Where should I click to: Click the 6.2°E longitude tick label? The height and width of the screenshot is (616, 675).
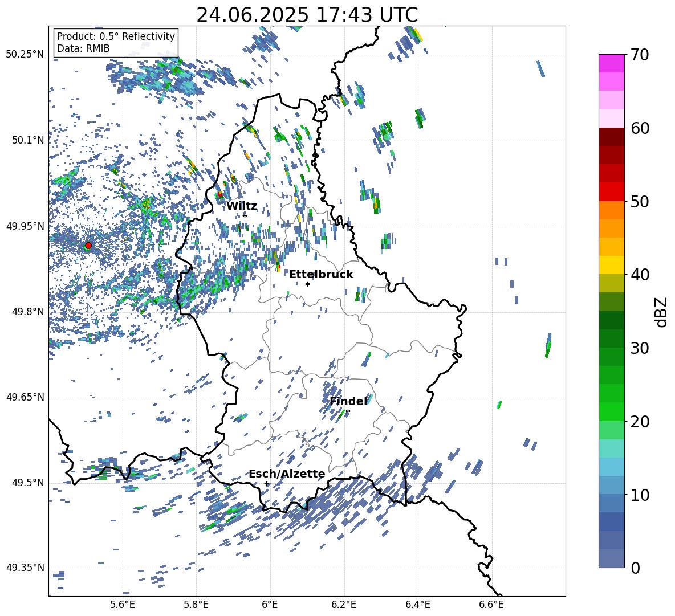(344, 605)
